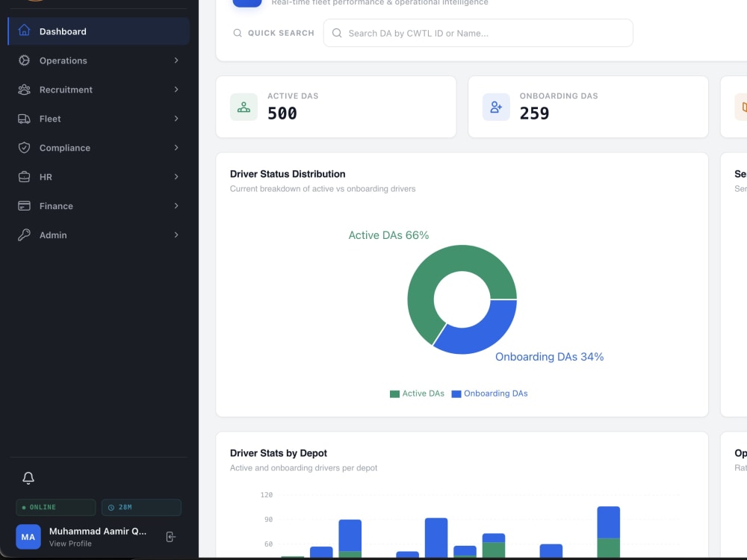Click the 120 axis label in depot chart
This screenshot has width=747, height=560.
(x=267, y=495)
